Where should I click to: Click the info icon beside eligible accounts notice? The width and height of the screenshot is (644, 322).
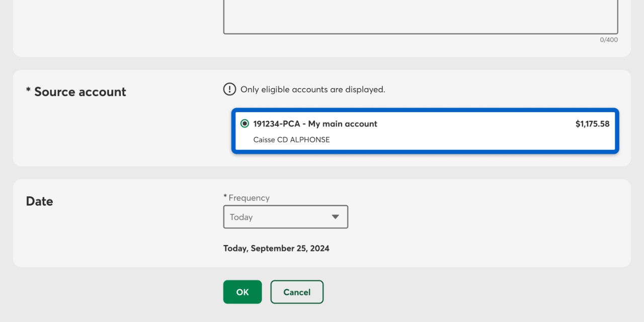pos(229,90)
